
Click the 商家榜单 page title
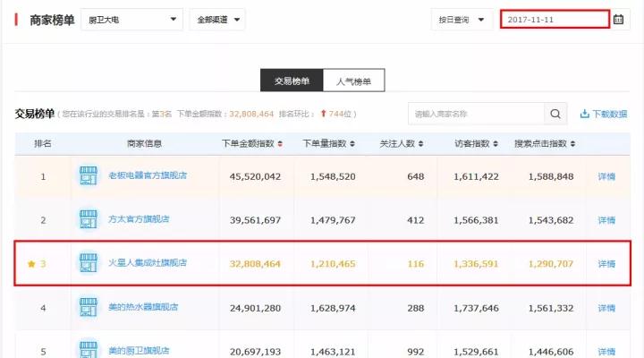(x=52, y=20)
